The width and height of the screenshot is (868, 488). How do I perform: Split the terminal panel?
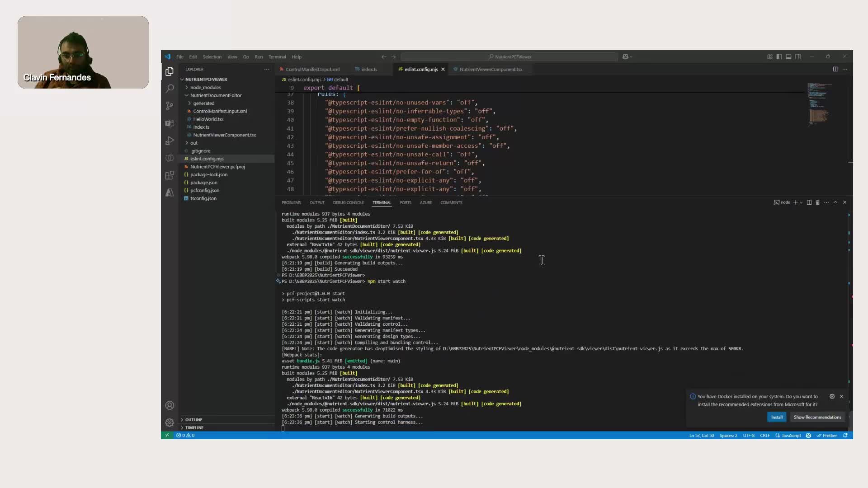coord(809,202)
